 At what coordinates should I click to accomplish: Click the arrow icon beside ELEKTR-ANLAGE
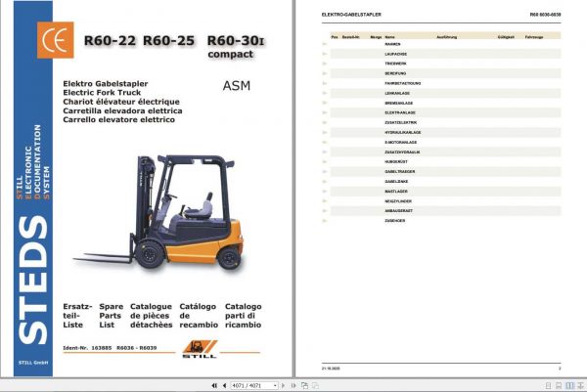tap(325, 112)
